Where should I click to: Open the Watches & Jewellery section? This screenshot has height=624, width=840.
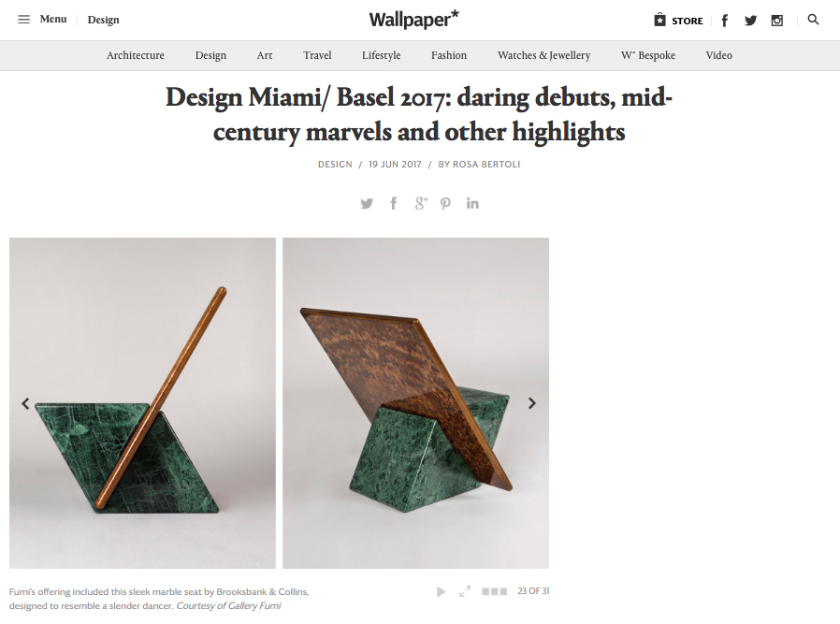543,55
